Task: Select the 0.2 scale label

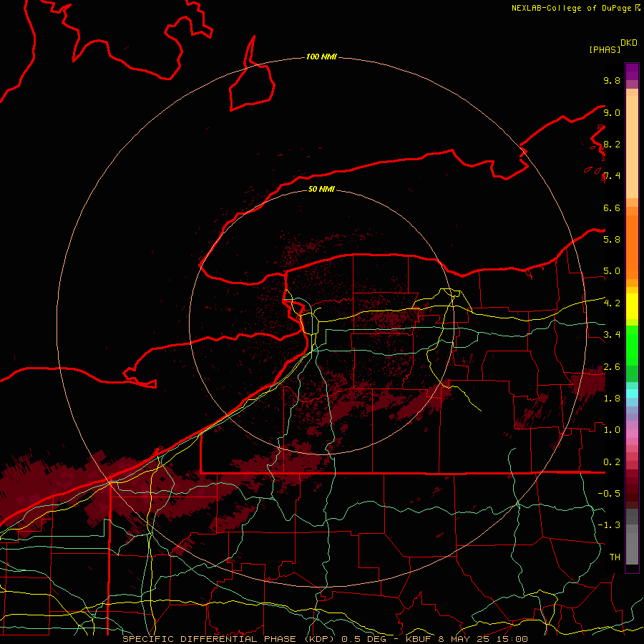Action: tap(612, 462)
